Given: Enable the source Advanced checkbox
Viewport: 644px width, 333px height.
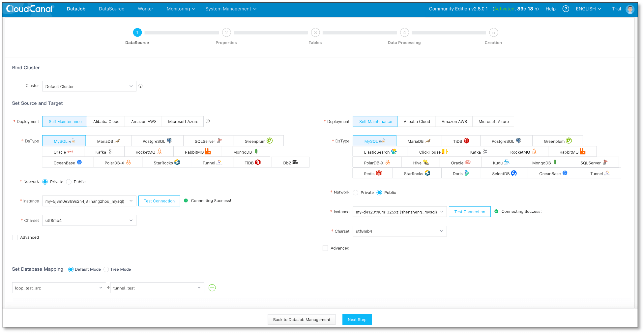Looking at the screenshot, I should coord(15,237).
